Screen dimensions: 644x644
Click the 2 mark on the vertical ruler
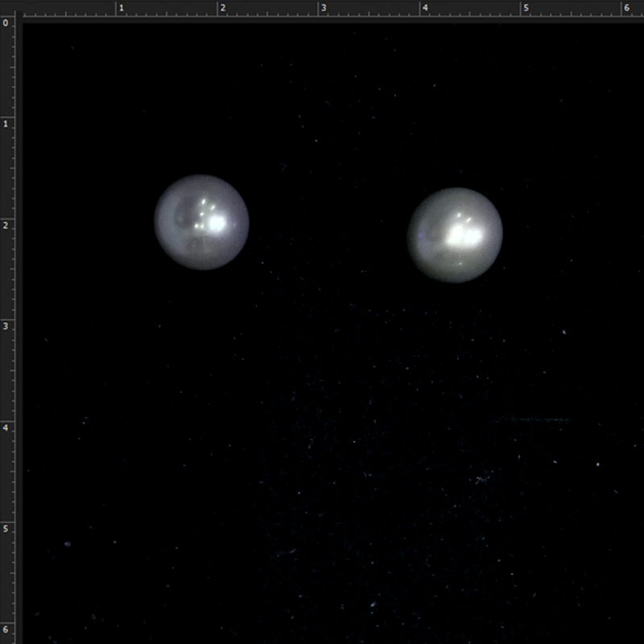(6, 225)
